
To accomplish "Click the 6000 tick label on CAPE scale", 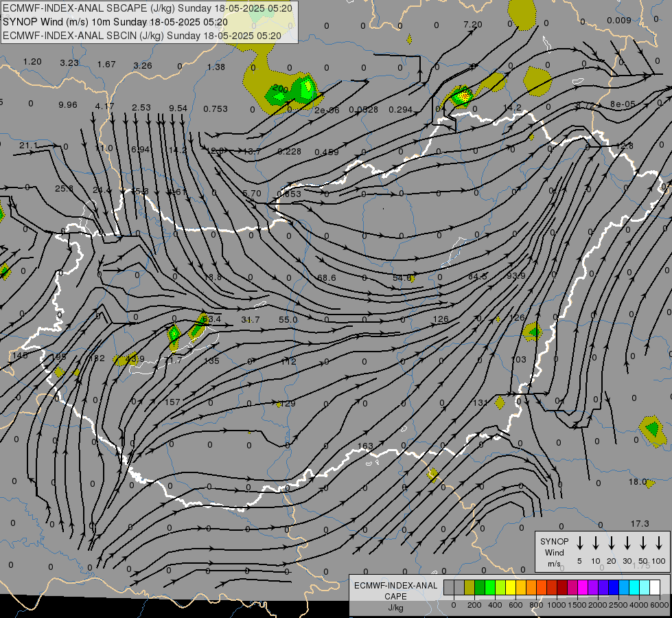I will pyautogui.click(x=660, y=605).
